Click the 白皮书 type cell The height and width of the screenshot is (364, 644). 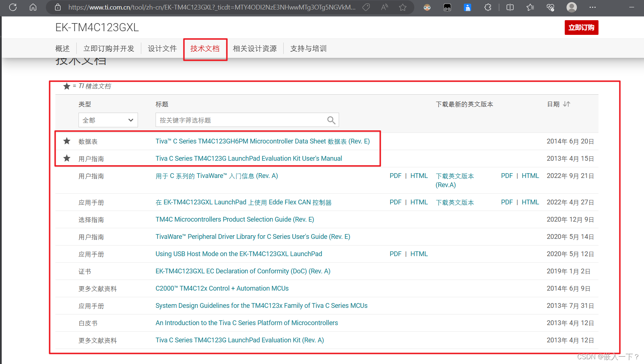88,323
